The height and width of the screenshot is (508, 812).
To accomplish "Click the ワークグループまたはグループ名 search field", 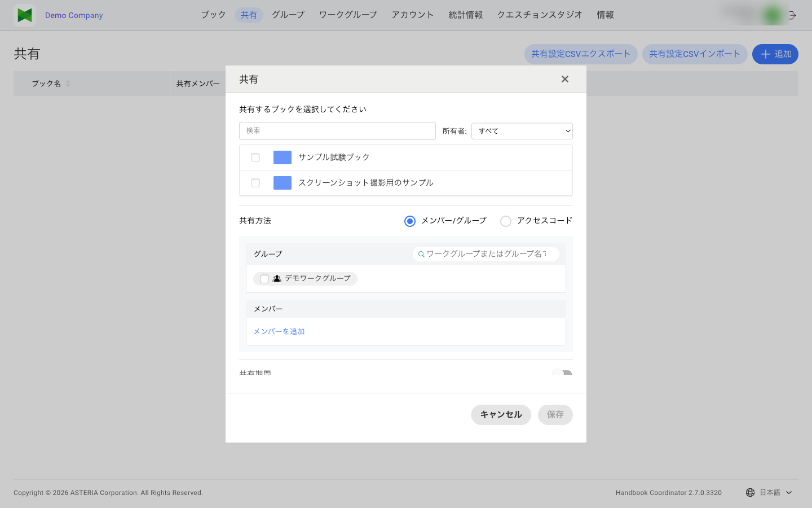I will pyautogui.click(x=486, y=254).
